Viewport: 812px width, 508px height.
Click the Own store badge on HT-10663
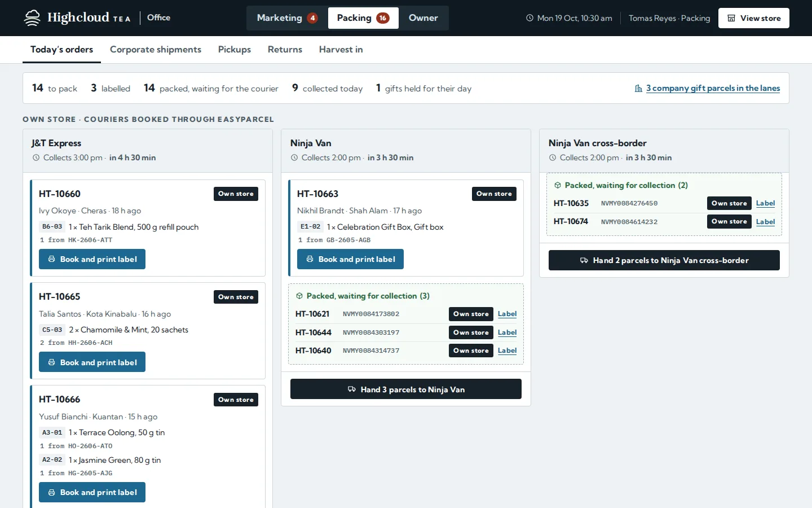coord(495,194)
